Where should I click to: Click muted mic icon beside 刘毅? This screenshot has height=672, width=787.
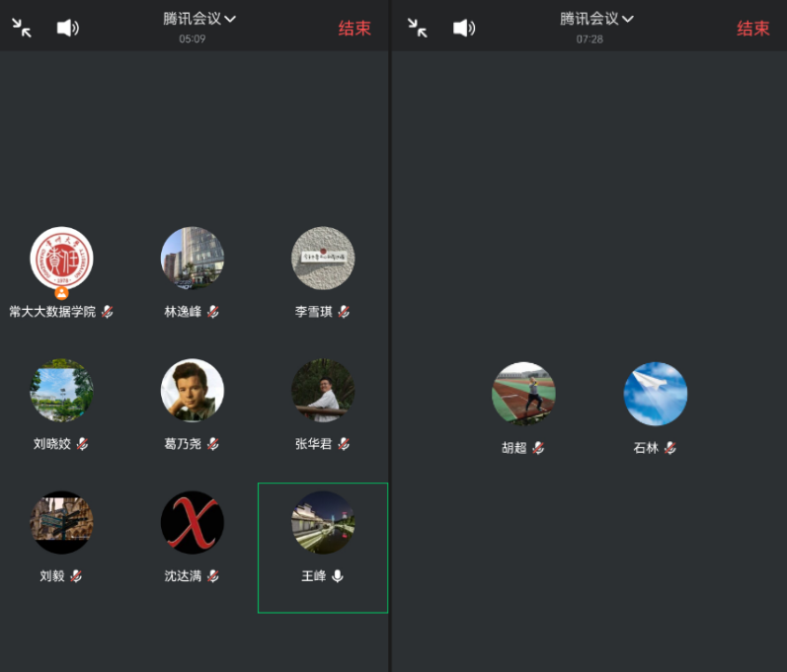point(76,575)
